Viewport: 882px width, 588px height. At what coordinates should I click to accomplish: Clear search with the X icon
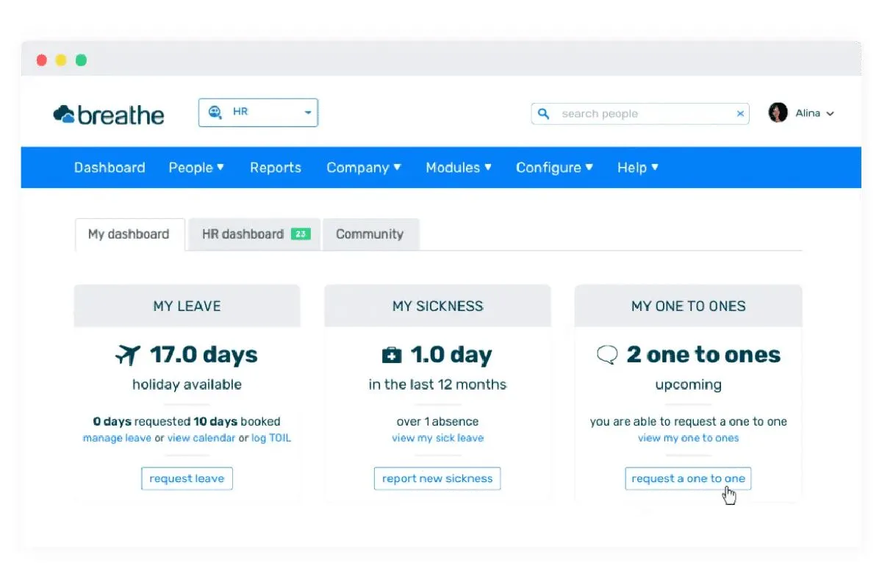point(740,114)
